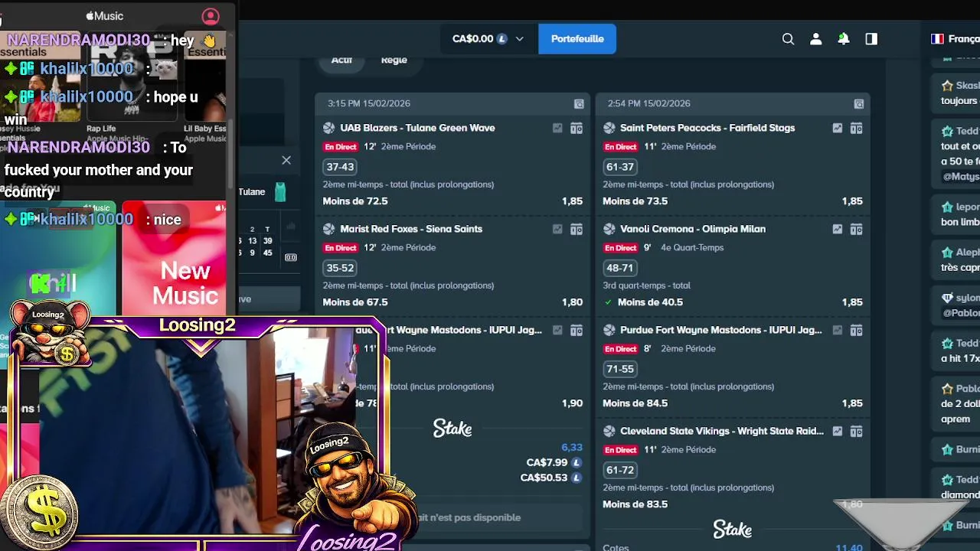This screenshot has width=980, height=551.
Task: Open the @Matys mention in chat
Action: (x=961, y=177)
